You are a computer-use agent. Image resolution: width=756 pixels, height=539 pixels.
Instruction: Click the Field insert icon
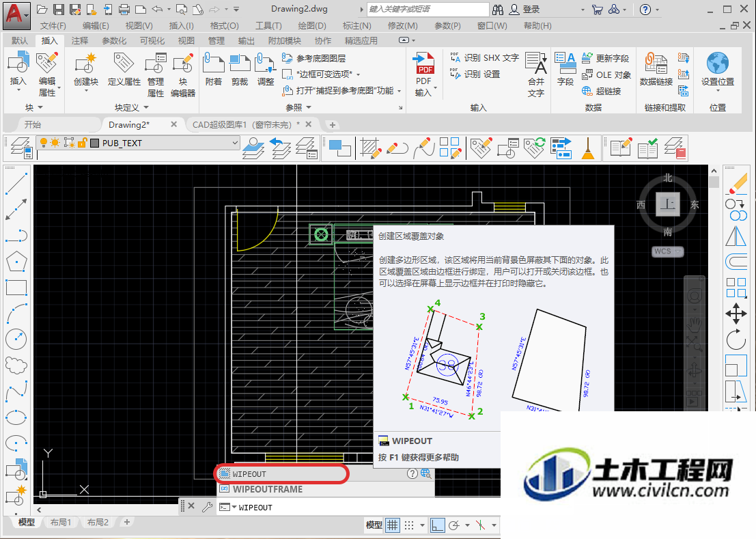point(565,63)
